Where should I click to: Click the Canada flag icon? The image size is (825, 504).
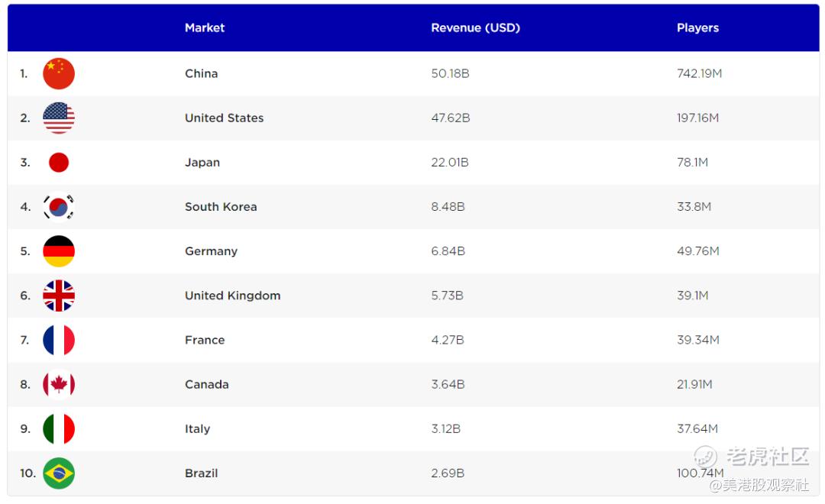pyautogui.click(x=59, y=384)
